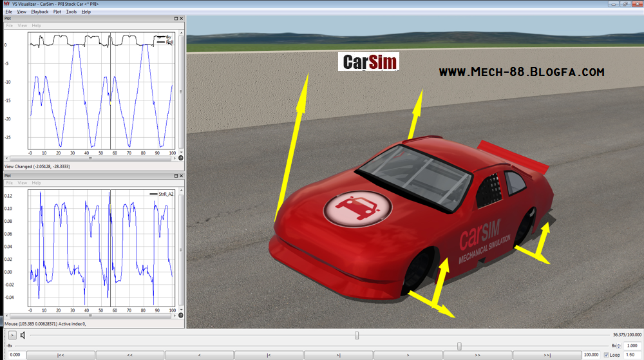Click the round zoom reset icon in upper plot
Image resolution: width=644 pixels, height=360 pixels.
pos(181,158)
